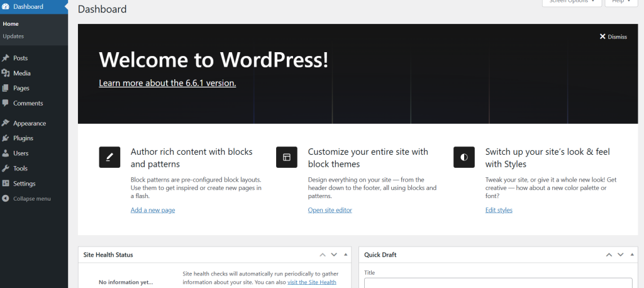
Task: Toggle the Quick Draft panel collapse
Action: click(632, 255)
